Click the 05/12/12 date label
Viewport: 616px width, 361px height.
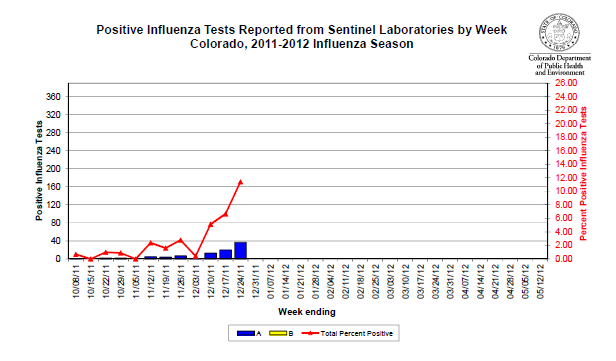[x=541, y=281]
